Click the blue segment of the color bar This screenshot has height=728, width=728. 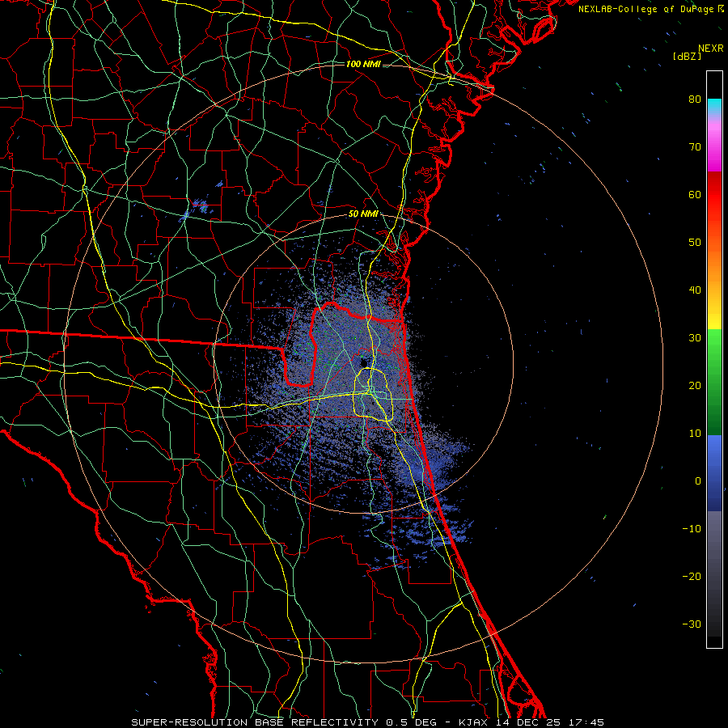click(714, 473)
